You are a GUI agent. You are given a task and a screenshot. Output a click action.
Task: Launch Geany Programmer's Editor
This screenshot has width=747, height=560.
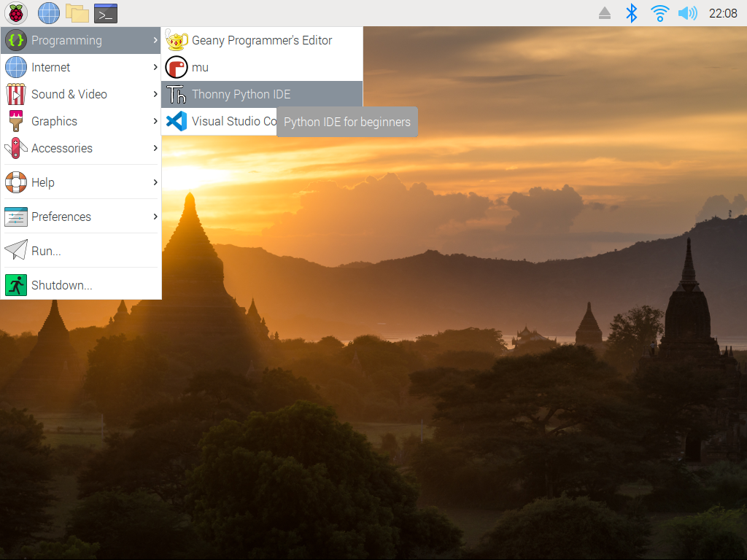(x=262, y=41)
